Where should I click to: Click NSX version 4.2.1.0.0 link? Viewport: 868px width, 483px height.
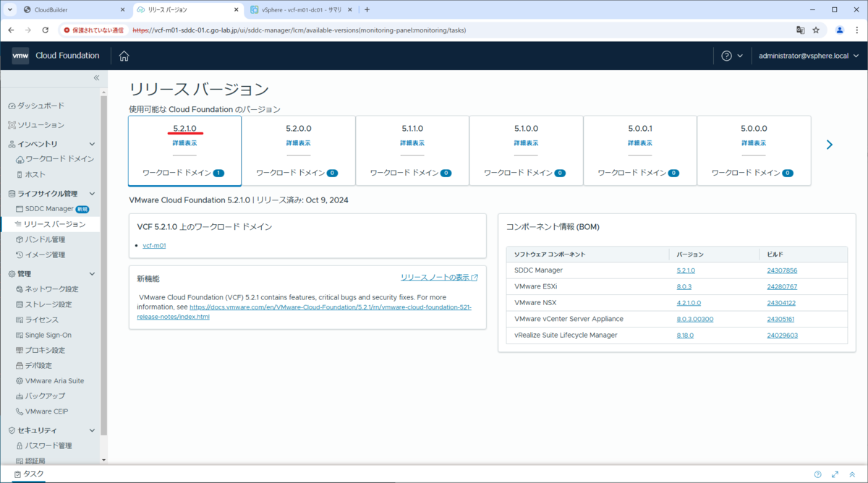(x=689, y=303)
